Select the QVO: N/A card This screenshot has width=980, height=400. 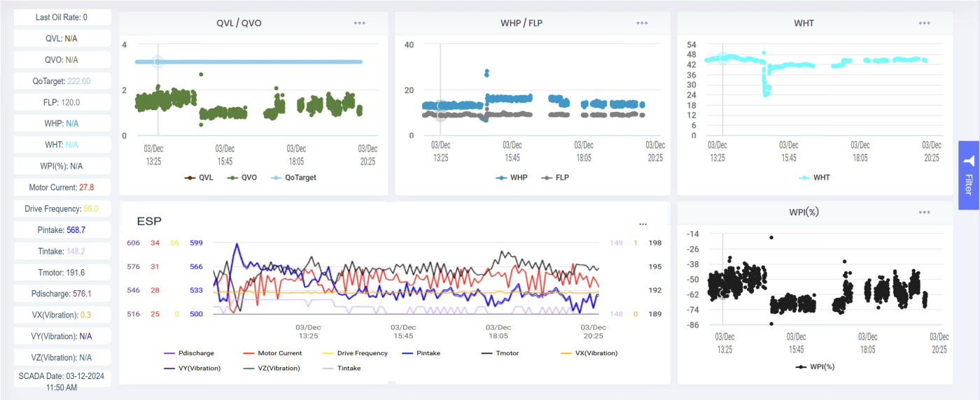coord(62,59)
